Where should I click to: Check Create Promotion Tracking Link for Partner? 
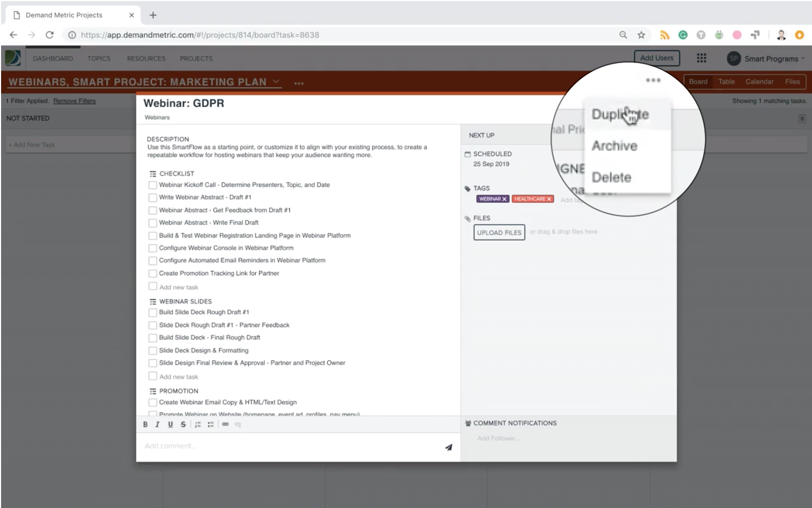(x=152, y=273)
